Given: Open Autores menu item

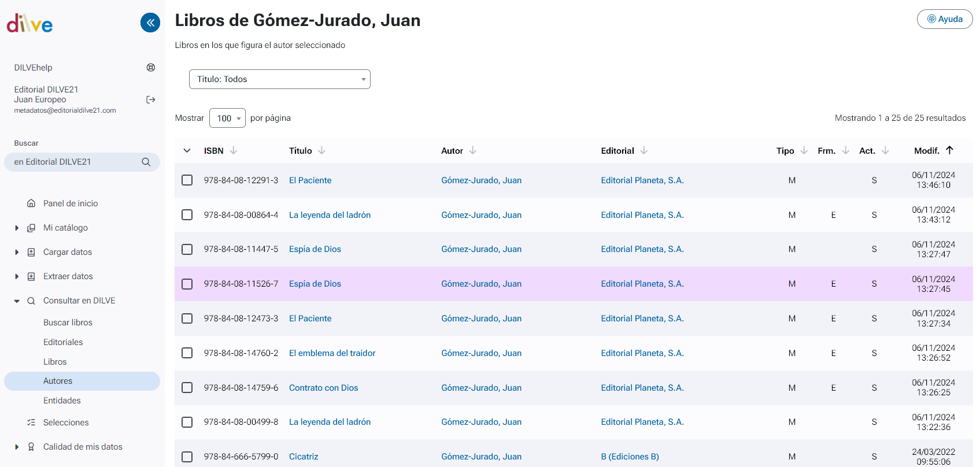Looking at the screenshot, I should pyautogui.click(x=82, y=381).
